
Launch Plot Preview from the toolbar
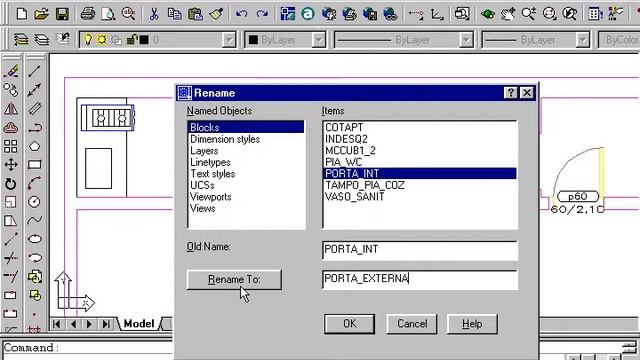(108, 14)
